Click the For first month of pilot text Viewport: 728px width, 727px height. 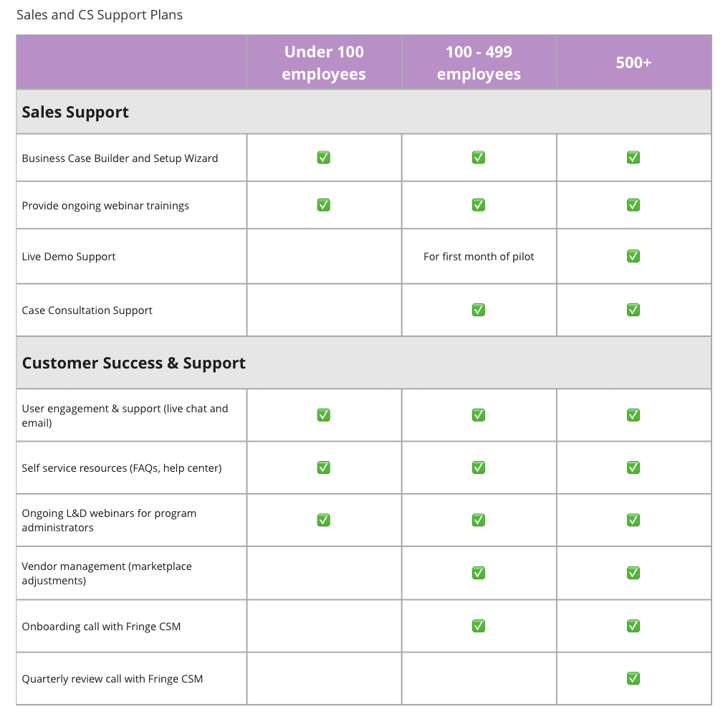pos(479,257)
